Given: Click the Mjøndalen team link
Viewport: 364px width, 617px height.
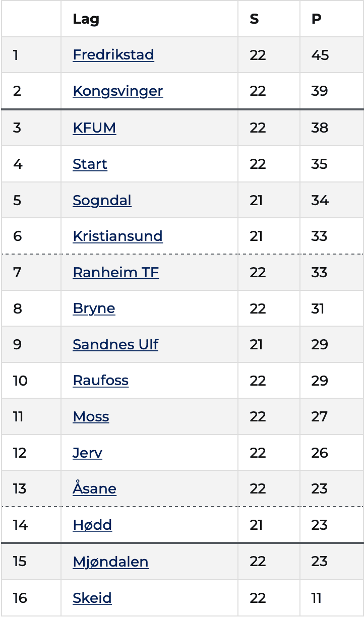Looking at the screenshot, I should (x=110, y=561).
